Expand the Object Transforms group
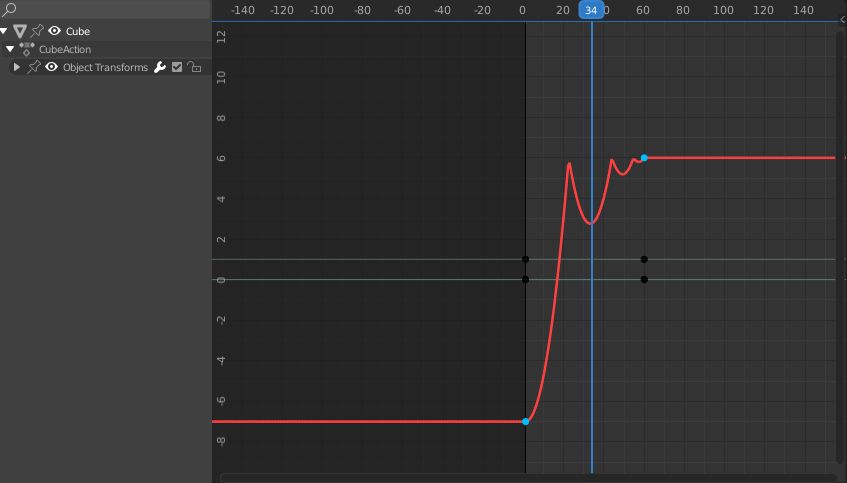The width and height of the screenshot is (847, 483). (x=16, y=67)
